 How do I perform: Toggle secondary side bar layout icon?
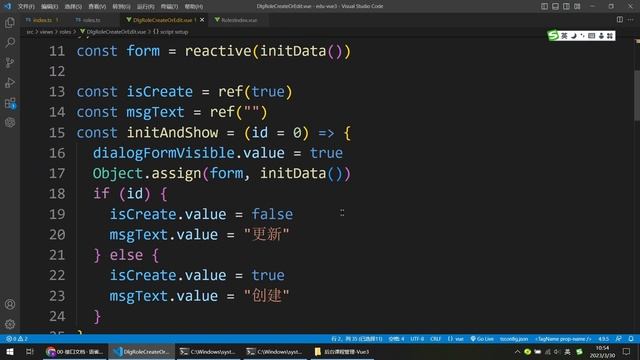[x=567, y=6]
